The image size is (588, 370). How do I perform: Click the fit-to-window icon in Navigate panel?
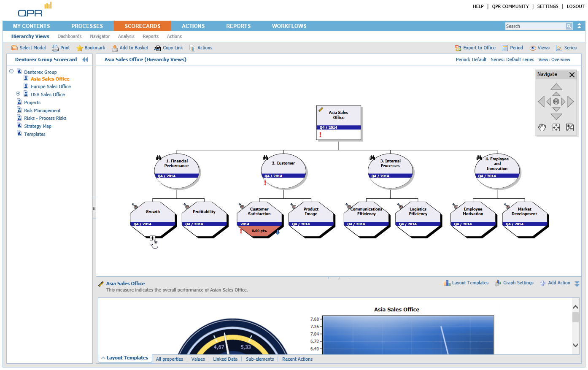coord(556,127)
